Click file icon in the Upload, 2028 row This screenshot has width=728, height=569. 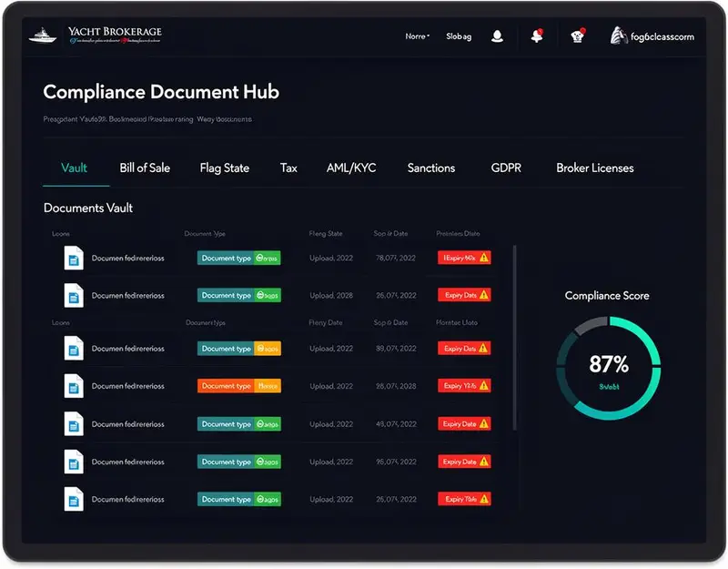point(74,295)
